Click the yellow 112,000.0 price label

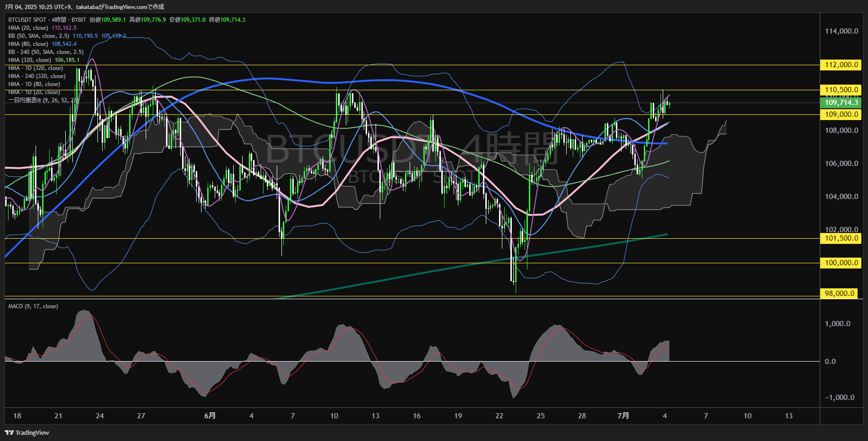click(x=842, y=65)
